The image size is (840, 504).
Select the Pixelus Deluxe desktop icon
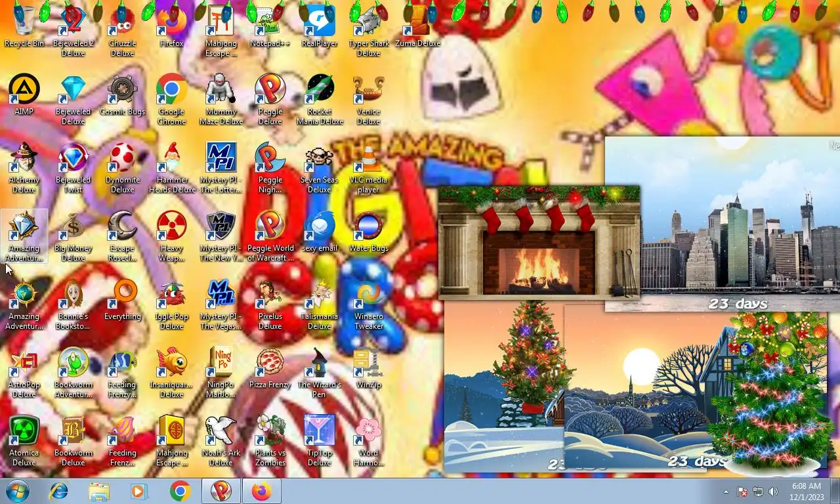click(x=270, y=304)
